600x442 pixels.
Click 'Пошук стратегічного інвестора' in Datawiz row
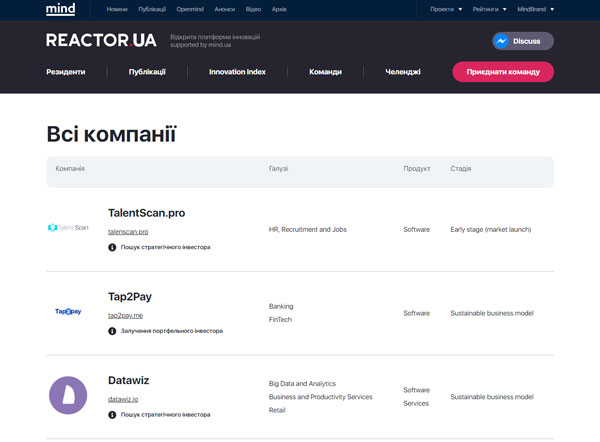(165, 414)
